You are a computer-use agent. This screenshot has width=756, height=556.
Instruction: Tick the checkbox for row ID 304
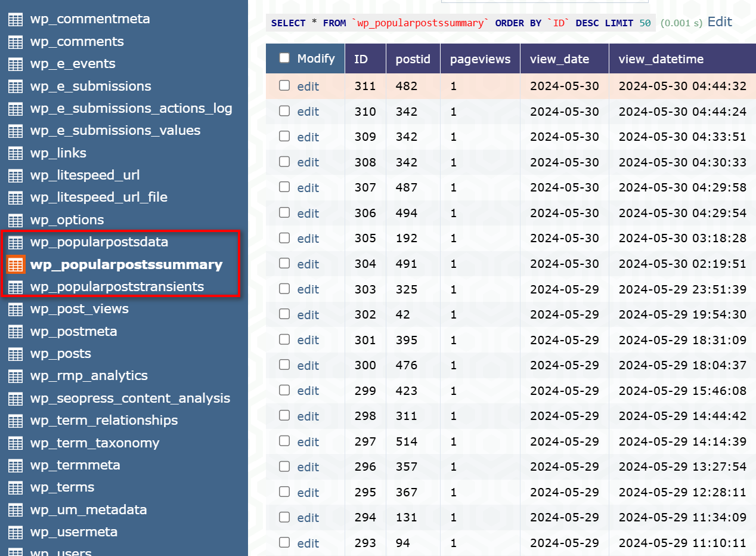[284, 263]
